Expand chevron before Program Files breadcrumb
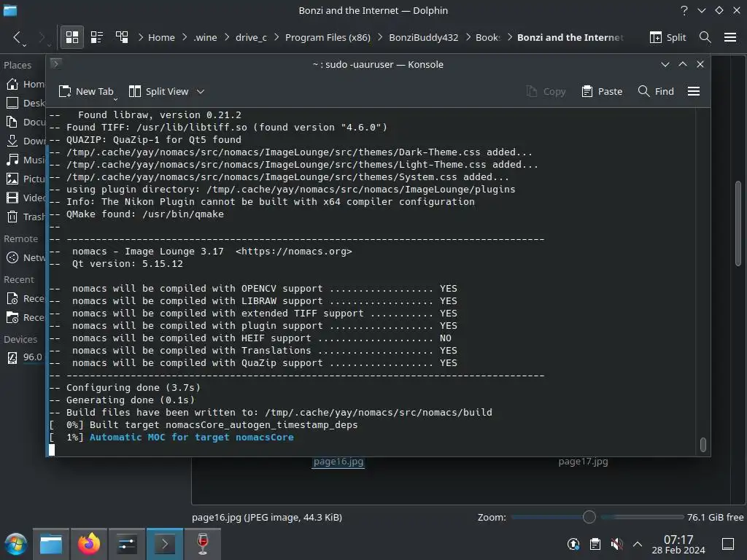 [x=276, y=37]
